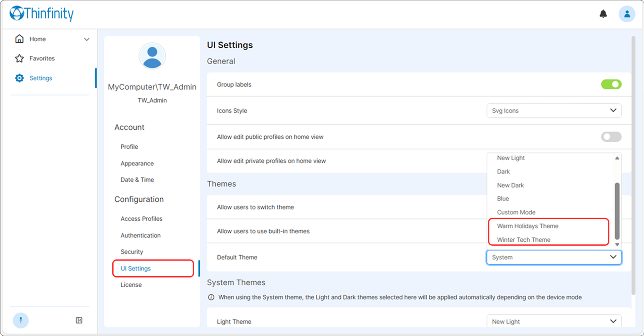The image size is (644, 336).
Task: Toggle allow users to switch theme
Action: pos(611,207)
